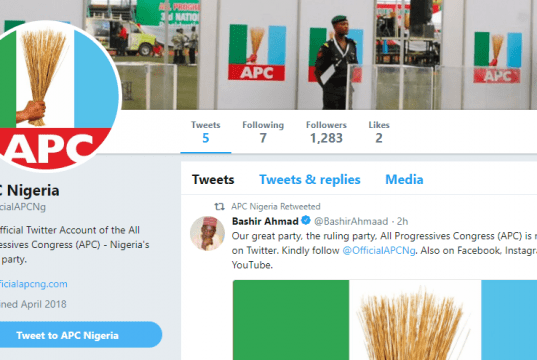The image size is (537, 360).
Task: Open the @OfficialAPCNg mention link
Action: click(x=379, y=250)
